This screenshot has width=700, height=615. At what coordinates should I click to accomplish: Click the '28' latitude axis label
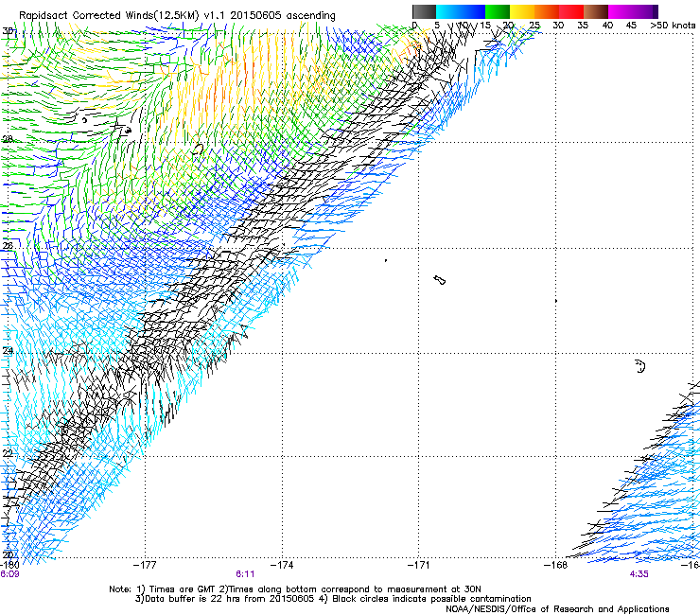pyautogui.click(x=8, y=139)
